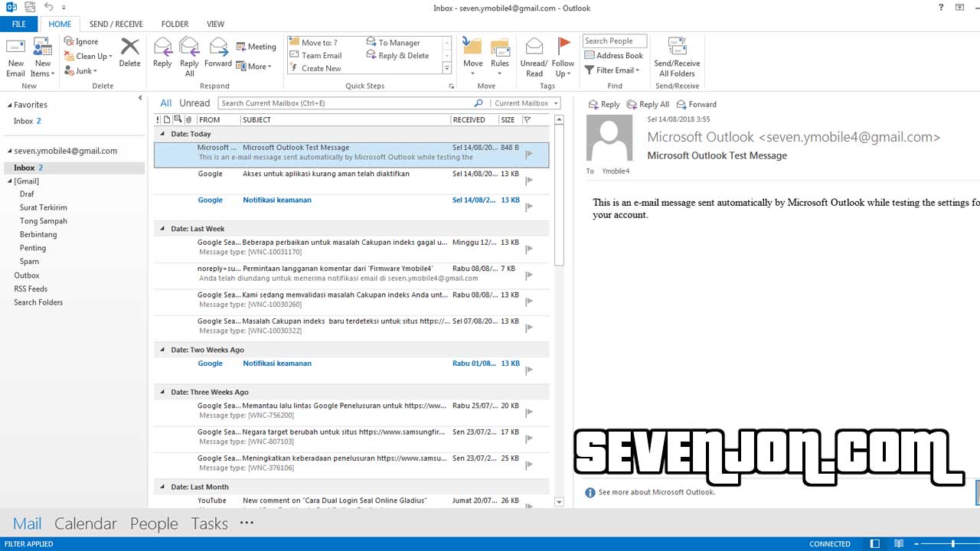
Task: Reply to the selected email from ribbon
Action: pos(162,54)
